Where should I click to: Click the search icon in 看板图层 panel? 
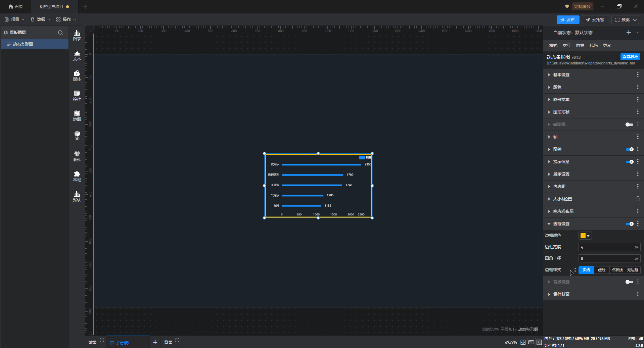(60, 33)
